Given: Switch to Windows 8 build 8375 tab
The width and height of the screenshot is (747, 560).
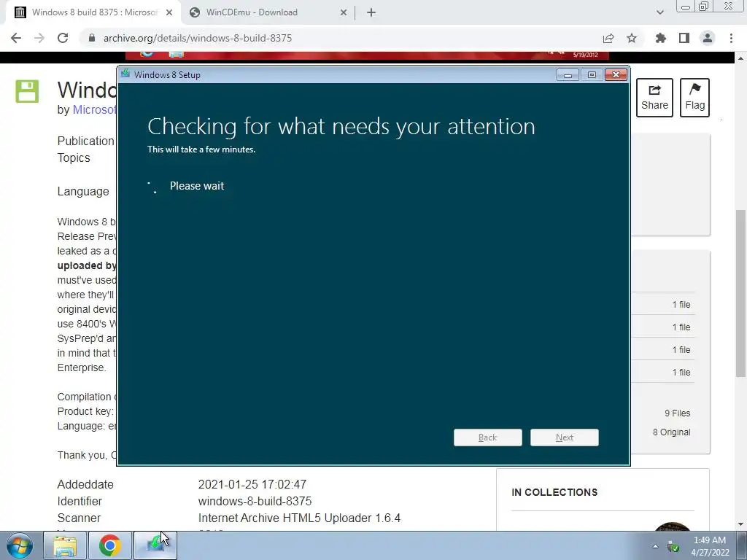Looking at the screenshot, I should point(94,12).
